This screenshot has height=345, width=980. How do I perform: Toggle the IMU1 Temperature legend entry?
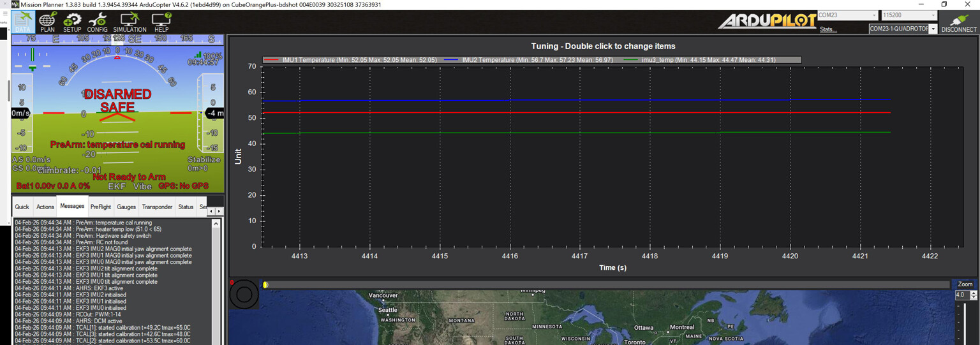point(351,60)
